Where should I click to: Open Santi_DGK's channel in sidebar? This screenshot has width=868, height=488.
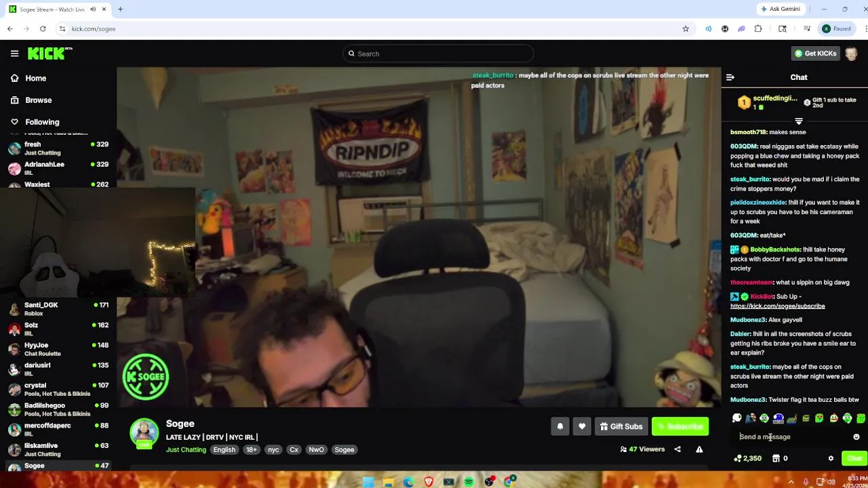pos(58,308)
